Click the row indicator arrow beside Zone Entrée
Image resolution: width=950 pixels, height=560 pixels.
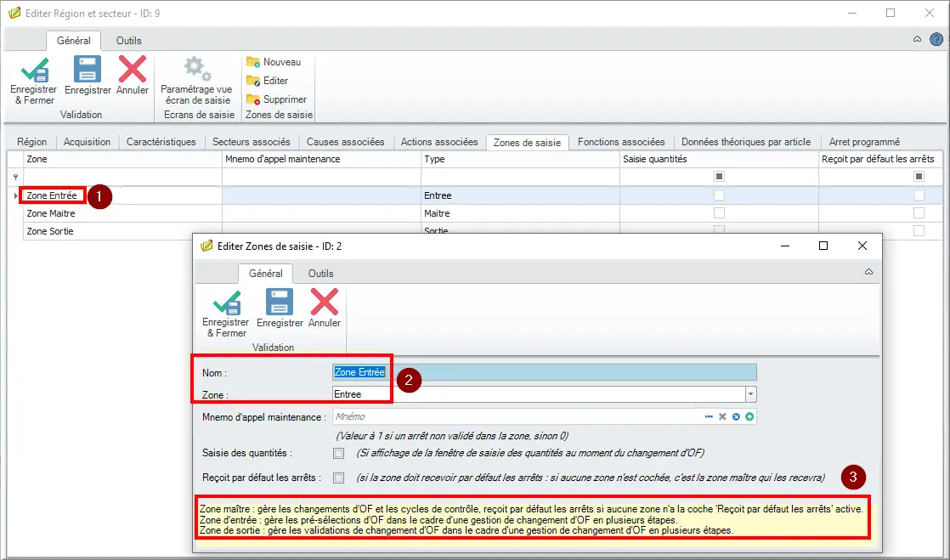[16, 195]
